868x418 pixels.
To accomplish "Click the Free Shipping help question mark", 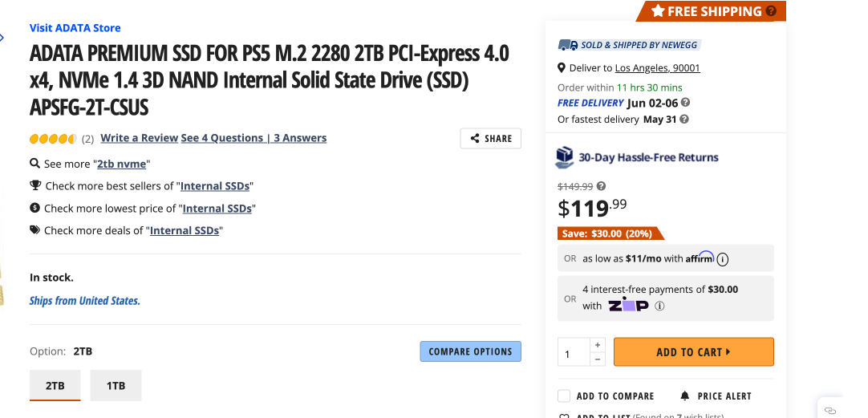I will [x=771, y=11].
